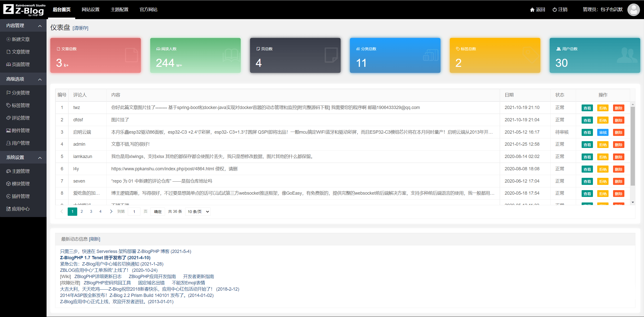Go to comments page 2
Screen dimensions: 644x317
tap(82, 212)
